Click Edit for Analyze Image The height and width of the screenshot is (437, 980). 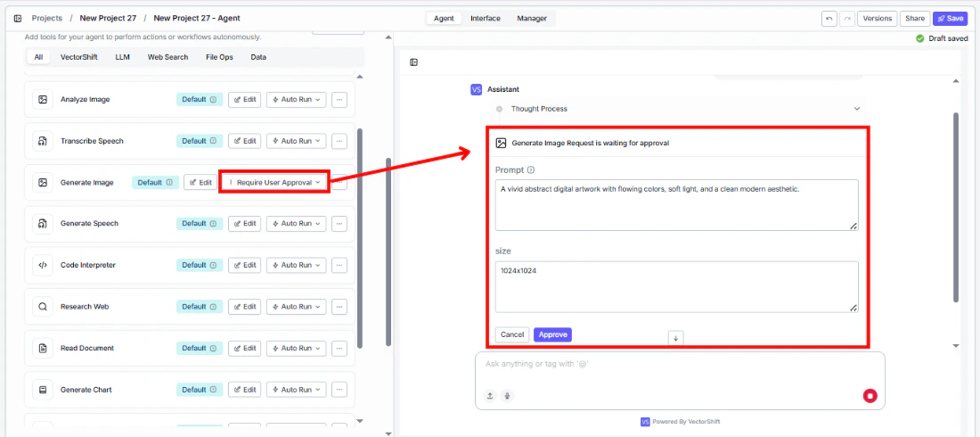(244, 100)
